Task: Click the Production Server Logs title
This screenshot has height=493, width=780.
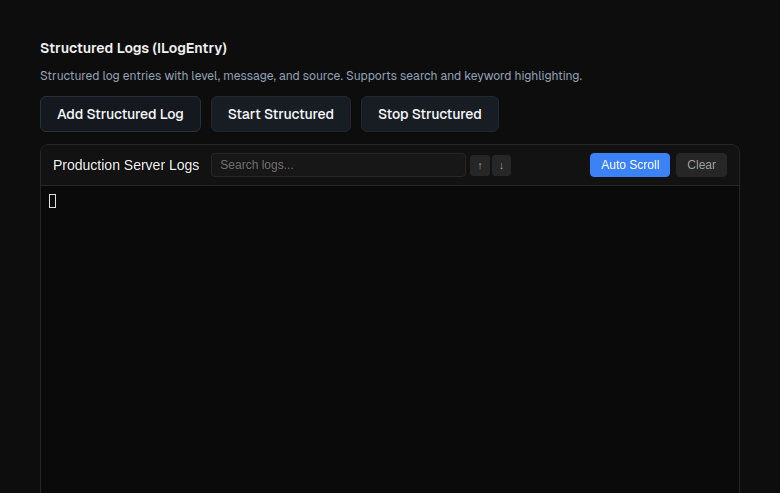Action: tap(126, 165)
